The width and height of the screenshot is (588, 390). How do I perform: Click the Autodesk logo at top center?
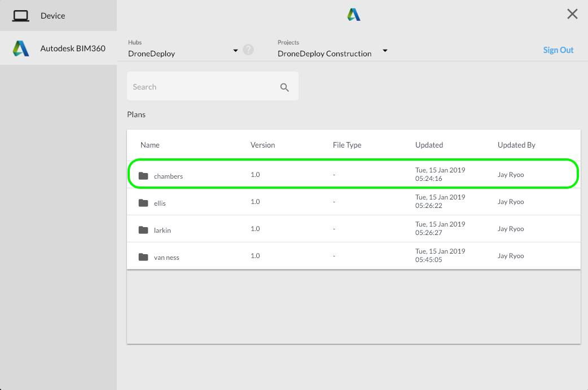coord(354,15)
